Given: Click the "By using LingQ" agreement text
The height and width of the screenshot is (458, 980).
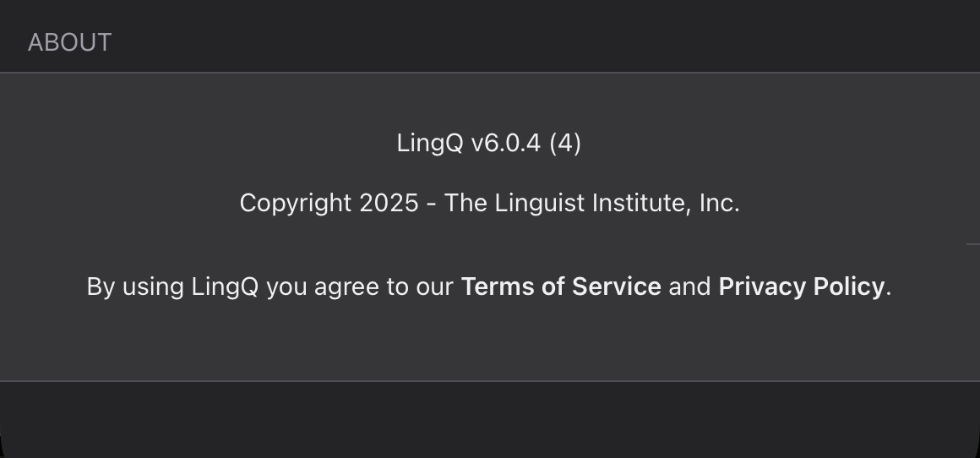Looking at the screenshot, I should 172,286.
